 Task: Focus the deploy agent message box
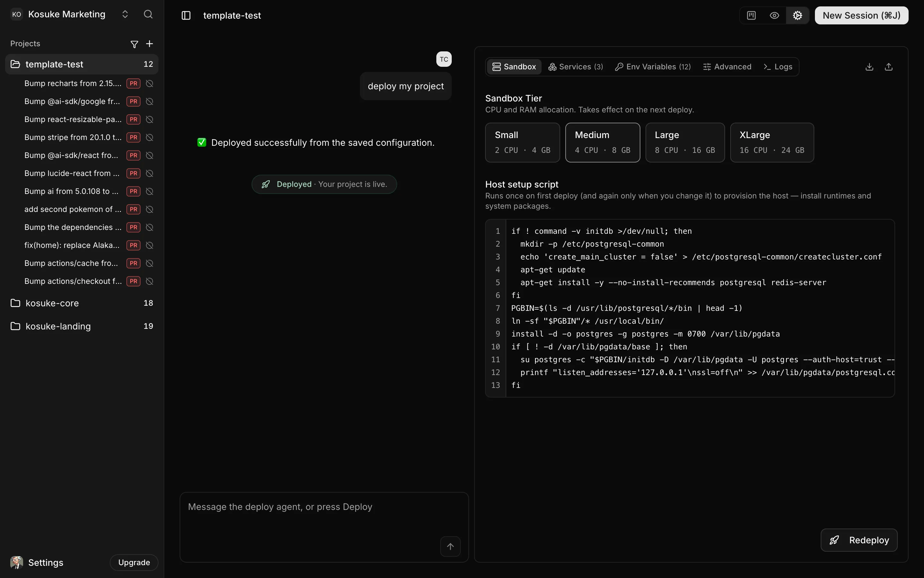324,527
